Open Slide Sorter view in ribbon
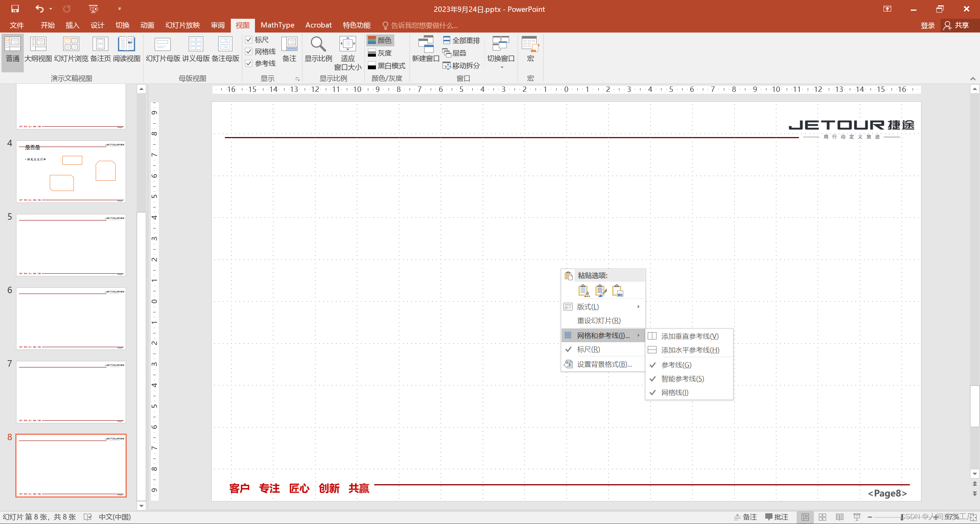This screenshot has height=524, width=980. click(71, 49)
